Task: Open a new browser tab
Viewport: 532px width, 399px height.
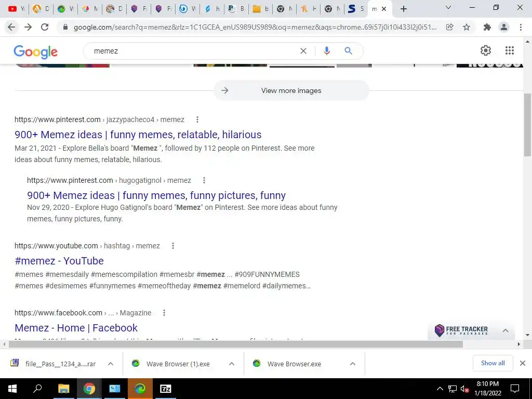Action: tap(403, 9)
